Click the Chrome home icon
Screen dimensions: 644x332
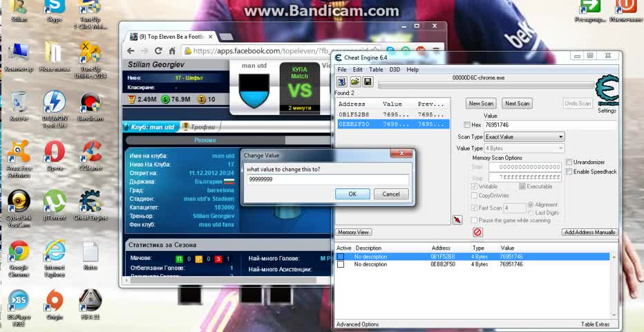pyautogui.click(x=172, y=51)
